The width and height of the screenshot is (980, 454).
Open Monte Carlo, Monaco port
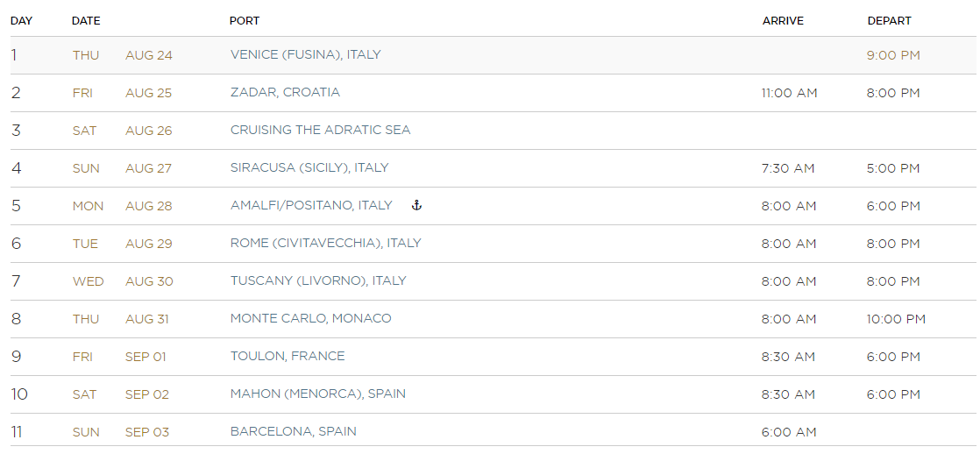coord(310,318)
